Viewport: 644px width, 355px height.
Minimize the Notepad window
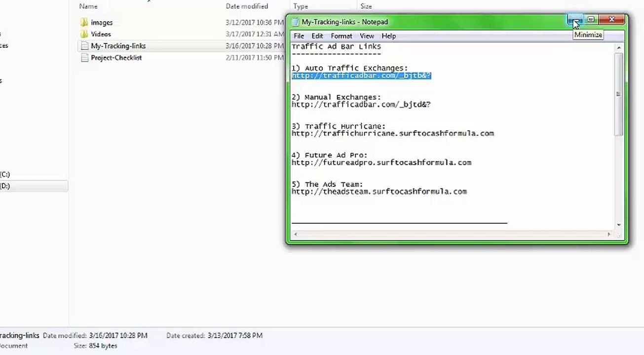574,20
